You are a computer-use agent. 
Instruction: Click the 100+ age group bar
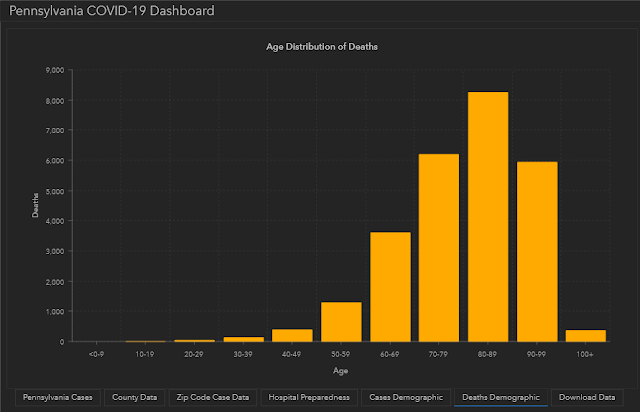(586, 336)
